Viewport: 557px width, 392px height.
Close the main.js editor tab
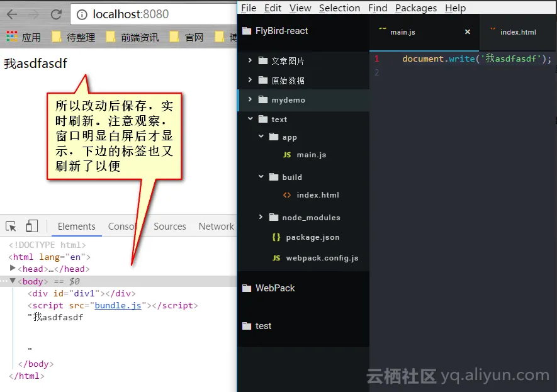click(468, 32)
